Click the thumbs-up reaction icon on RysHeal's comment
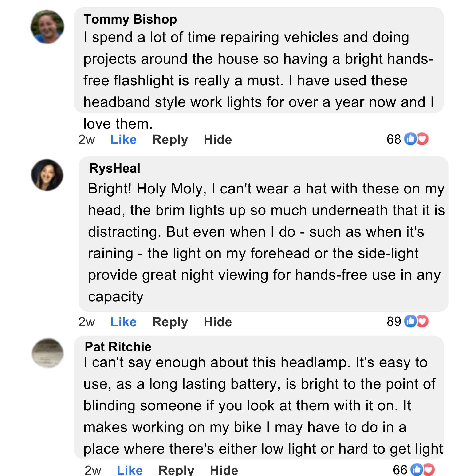476x476 pixels. [410, 321]
